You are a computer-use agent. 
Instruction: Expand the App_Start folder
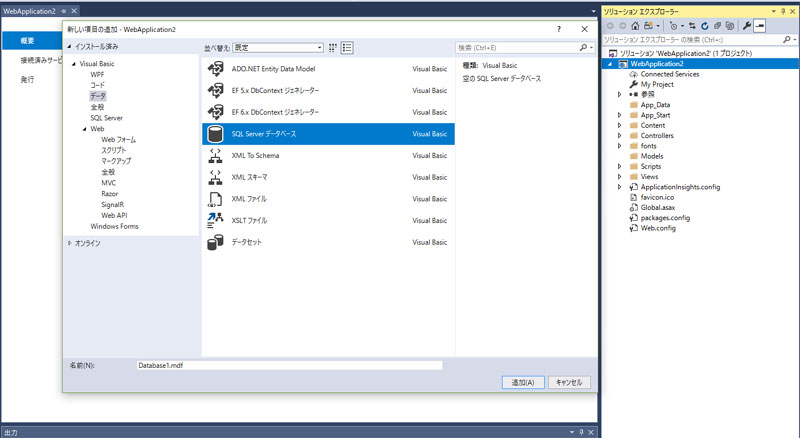(619, 115)
